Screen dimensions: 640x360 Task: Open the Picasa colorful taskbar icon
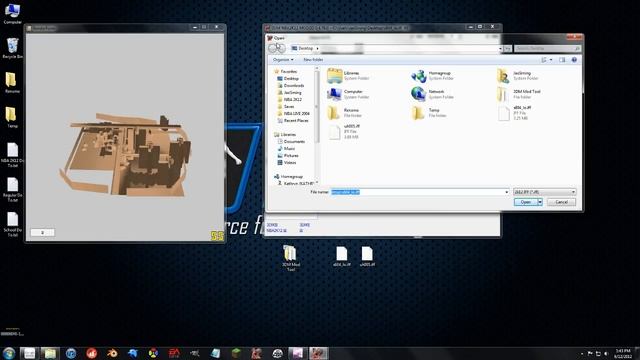153,353
